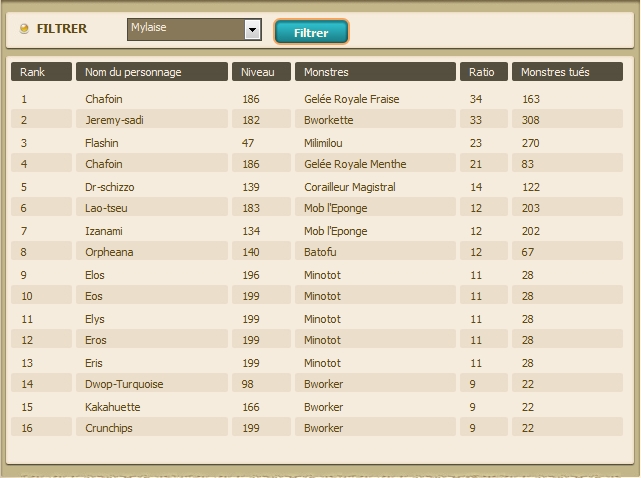The height and width of the screenshot is (478, 641).
Task: Select character name Elos
Action: (95, 275)
